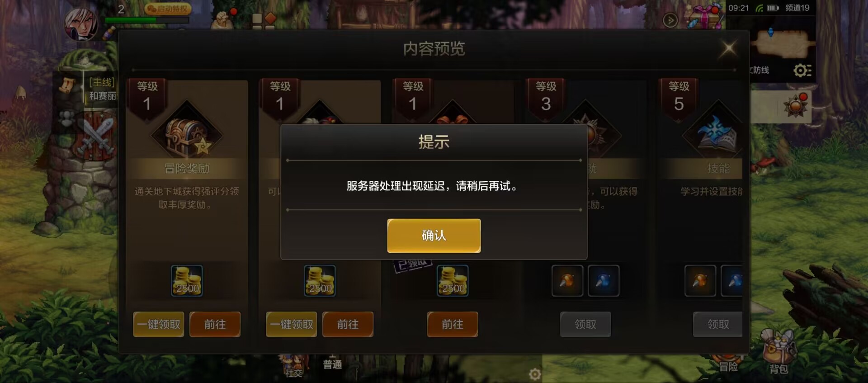Click the crossed swords shield icon
The image size is (868, 383).
point(97,136)
